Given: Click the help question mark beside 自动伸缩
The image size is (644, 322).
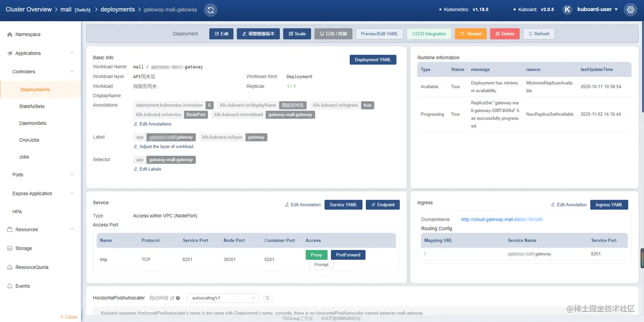Looking at the screenshot, I should [x=178, y=298].
